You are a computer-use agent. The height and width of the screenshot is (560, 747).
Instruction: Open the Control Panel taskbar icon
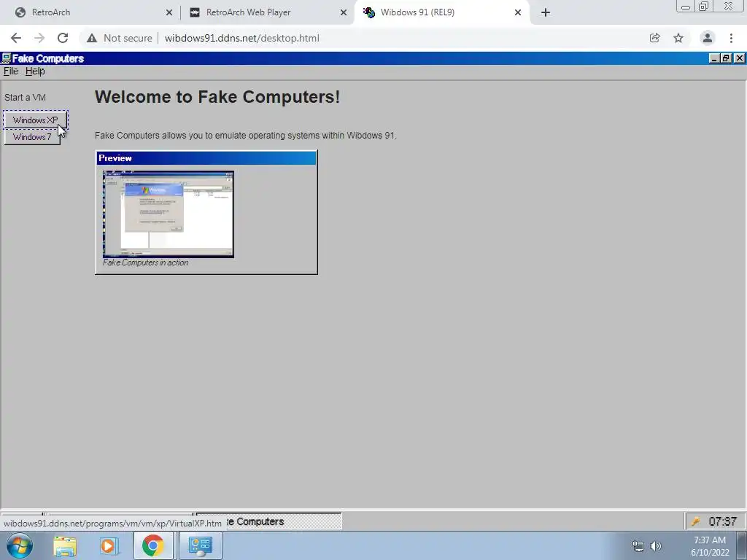coord(200,545)
